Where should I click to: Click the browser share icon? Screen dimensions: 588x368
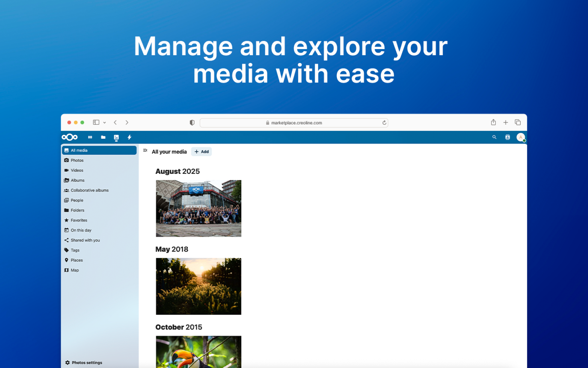point(493,122)
